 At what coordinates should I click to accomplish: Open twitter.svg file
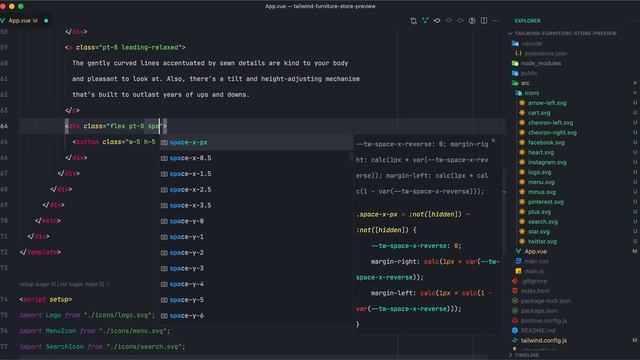542,241
